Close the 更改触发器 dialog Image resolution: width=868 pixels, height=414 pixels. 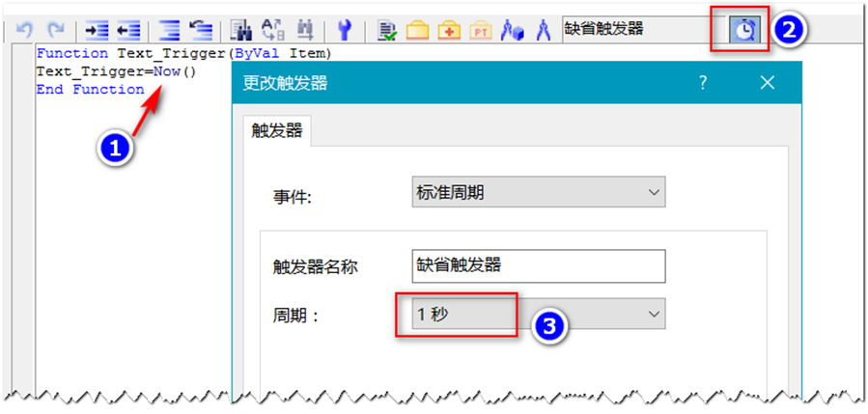[x=768, y=83]
